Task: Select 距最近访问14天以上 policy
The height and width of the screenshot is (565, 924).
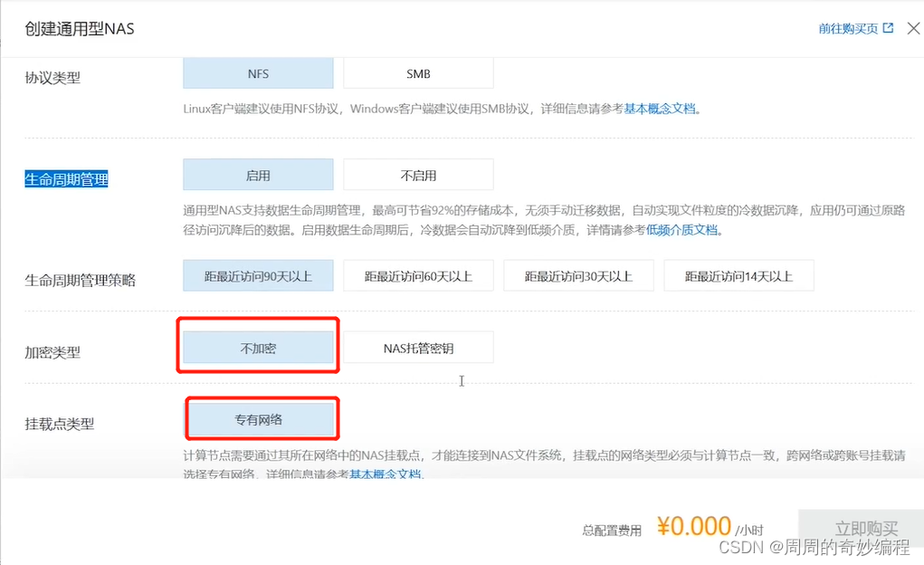Action: click(x=738, y=275)
